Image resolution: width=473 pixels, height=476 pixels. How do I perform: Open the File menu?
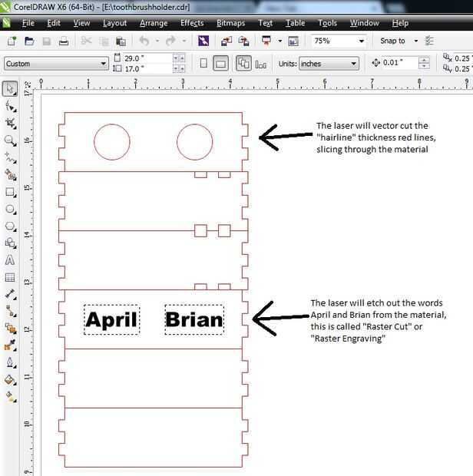point(28,23)
